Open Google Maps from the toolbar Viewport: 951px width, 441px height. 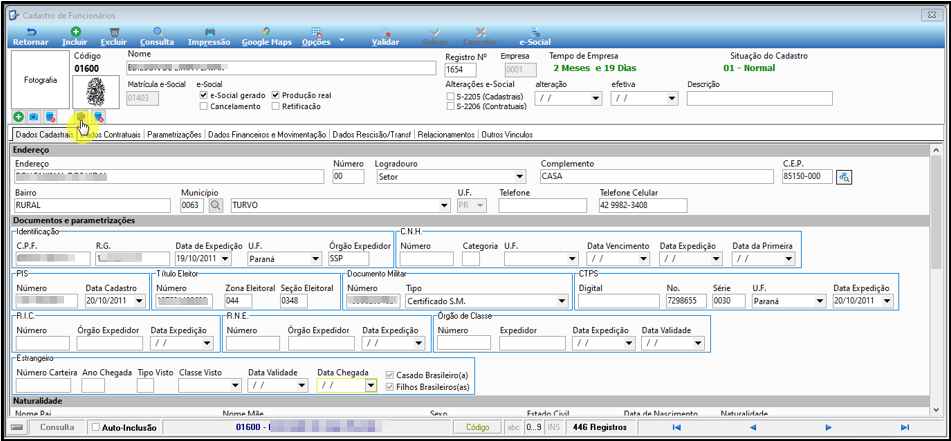coord(266,32)
